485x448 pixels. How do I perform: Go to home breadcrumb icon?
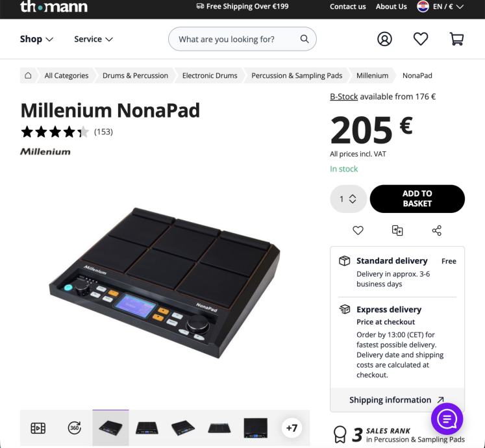(28, 75)
